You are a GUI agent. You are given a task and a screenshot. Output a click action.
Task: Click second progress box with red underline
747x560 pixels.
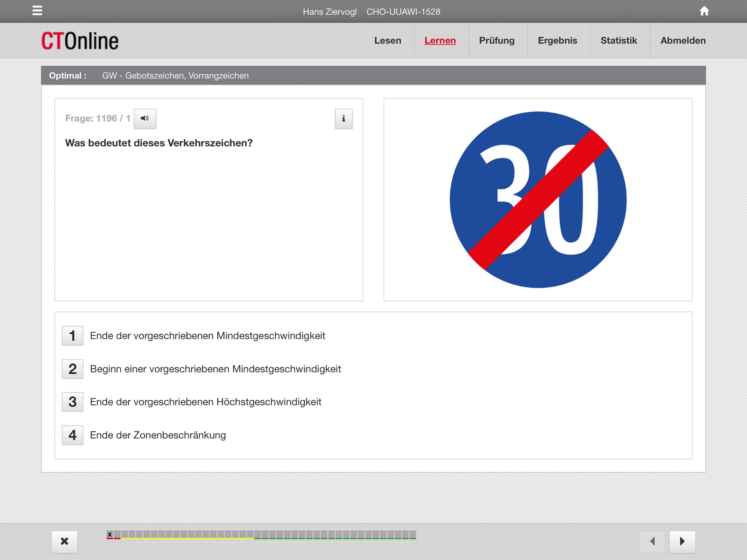[117, 534]
